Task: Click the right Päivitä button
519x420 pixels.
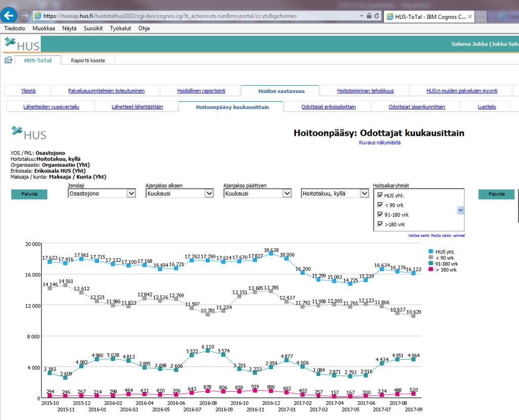Action: [497, 194]
